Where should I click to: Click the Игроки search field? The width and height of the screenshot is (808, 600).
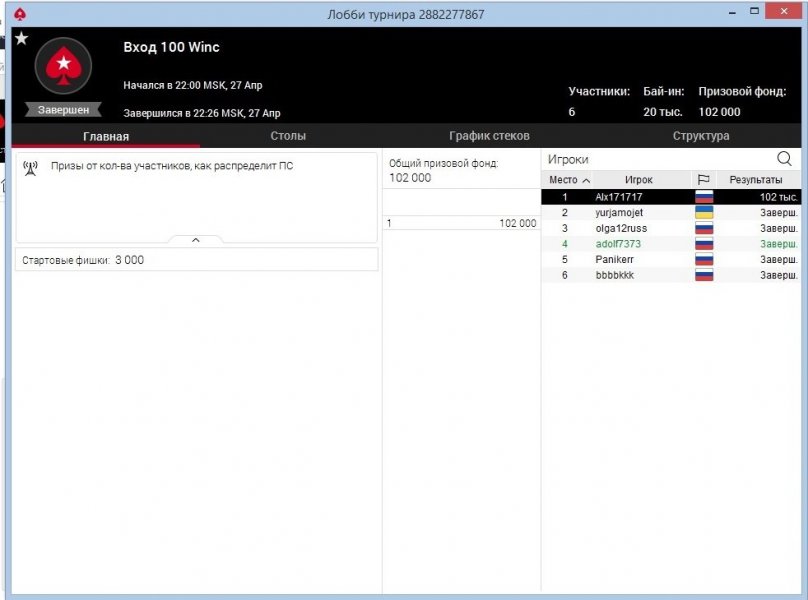(655, 159)
